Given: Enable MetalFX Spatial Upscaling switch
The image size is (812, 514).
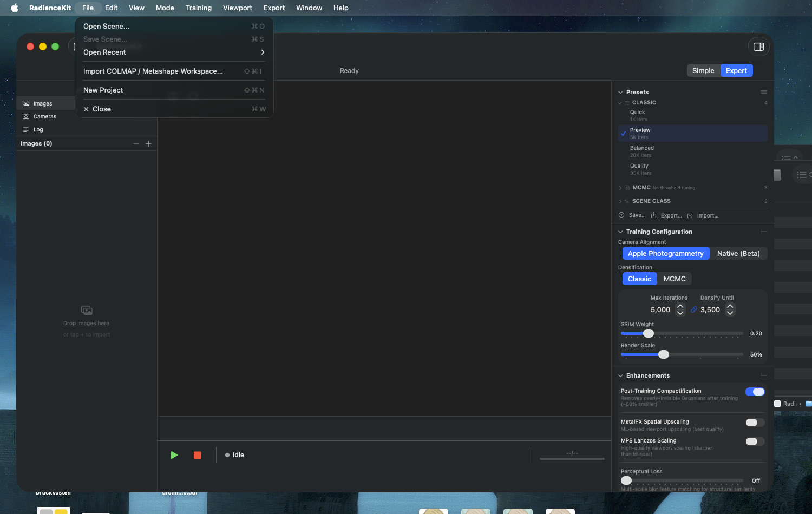Looking at the screenshot, I should pyautogui.click(x=755, y=423).
